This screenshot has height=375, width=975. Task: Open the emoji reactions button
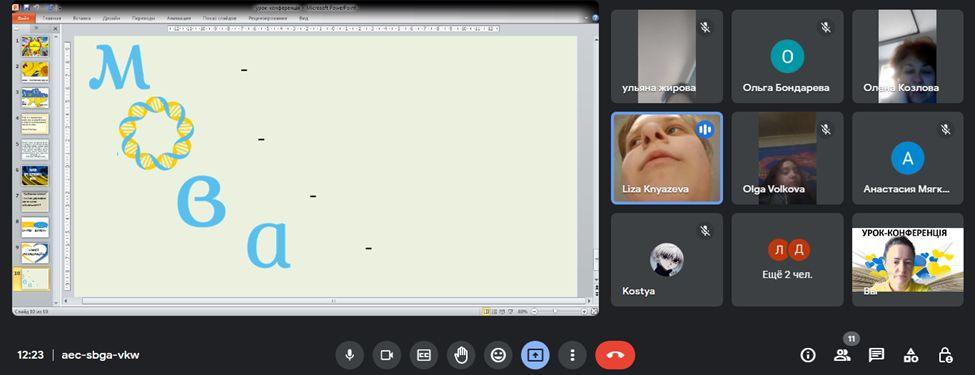point(498,355)
